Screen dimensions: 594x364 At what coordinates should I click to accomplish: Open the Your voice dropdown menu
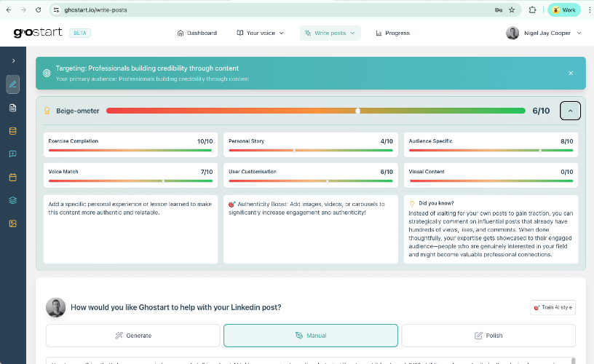tap(261, 33)
